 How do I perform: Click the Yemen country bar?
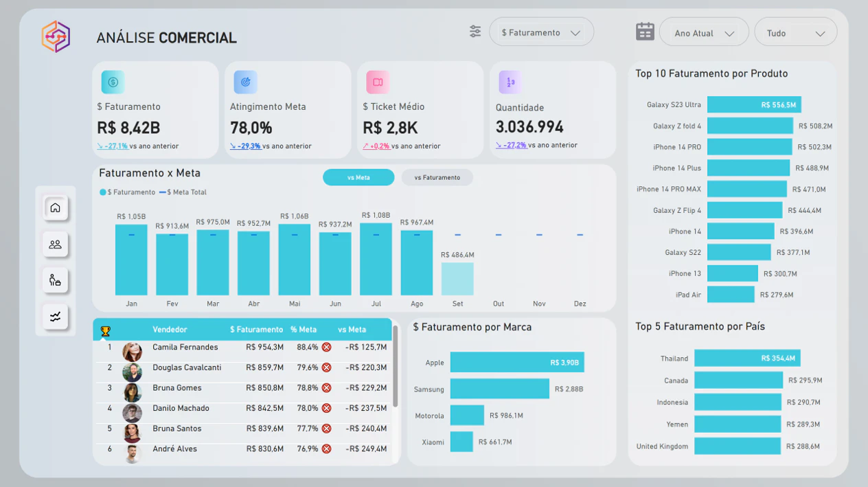pos(738,424)
